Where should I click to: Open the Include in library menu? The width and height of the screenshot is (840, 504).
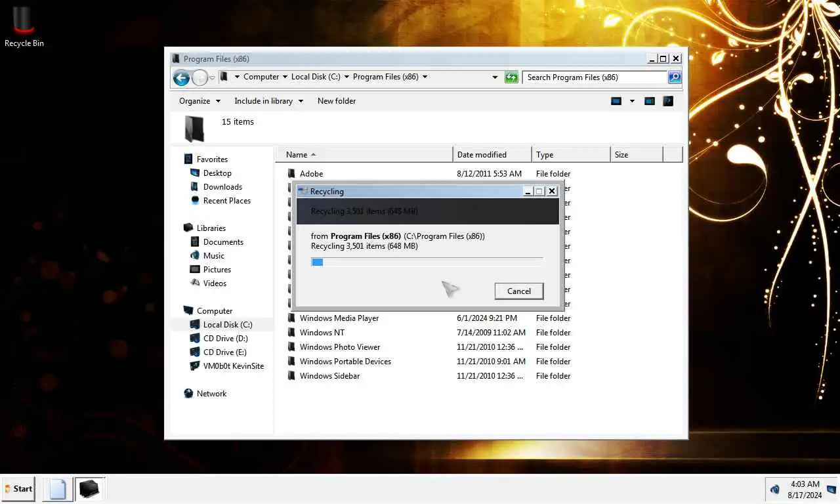click(268, 101)
